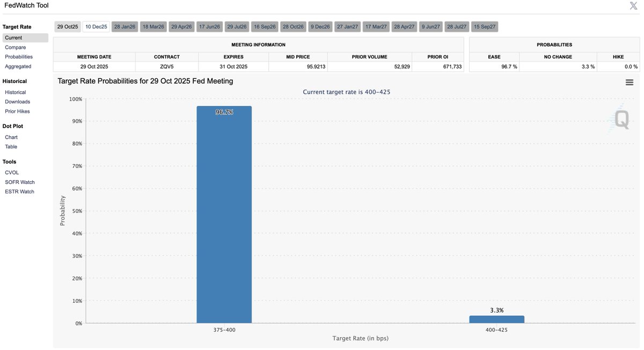644x350 pixels.
Task: Click the 3.3% bar label
Action: [x=496, y=310]
